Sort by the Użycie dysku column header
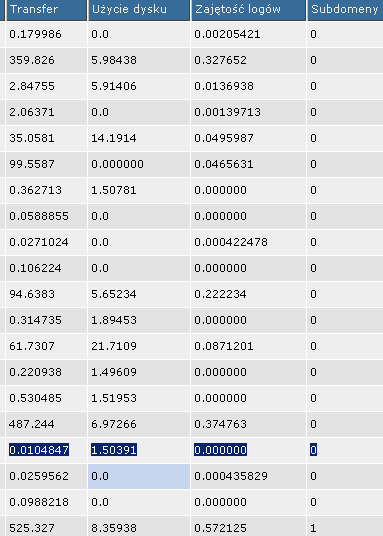Screen dimensions: 383x536 [139, 10]
